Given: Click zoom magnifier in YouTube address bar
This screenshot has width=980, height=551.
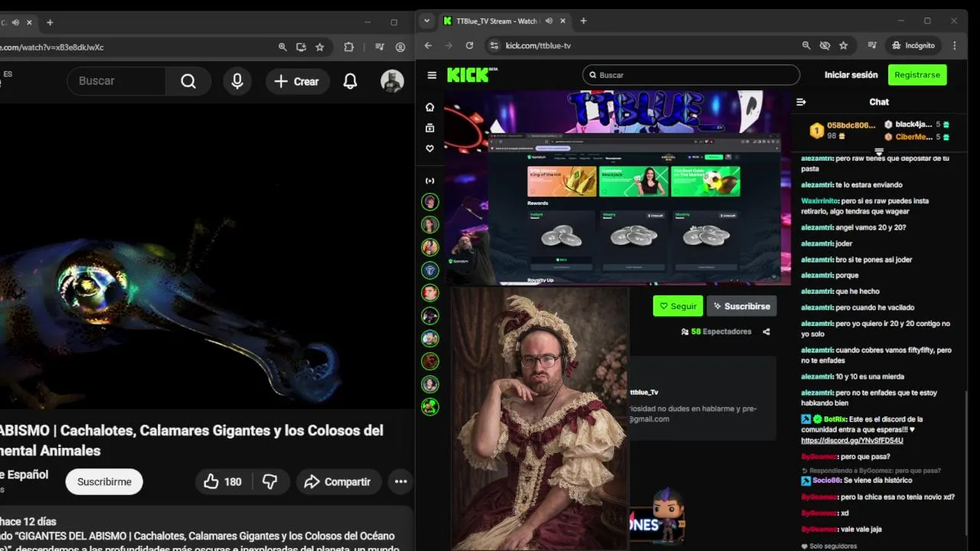Looking at the screenshot, I should [x=283, y=47].
